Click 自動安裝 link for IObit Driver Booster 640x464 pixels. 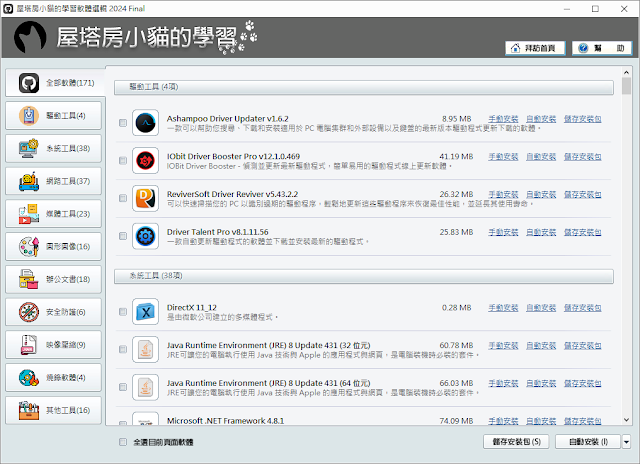coord(541,157)
